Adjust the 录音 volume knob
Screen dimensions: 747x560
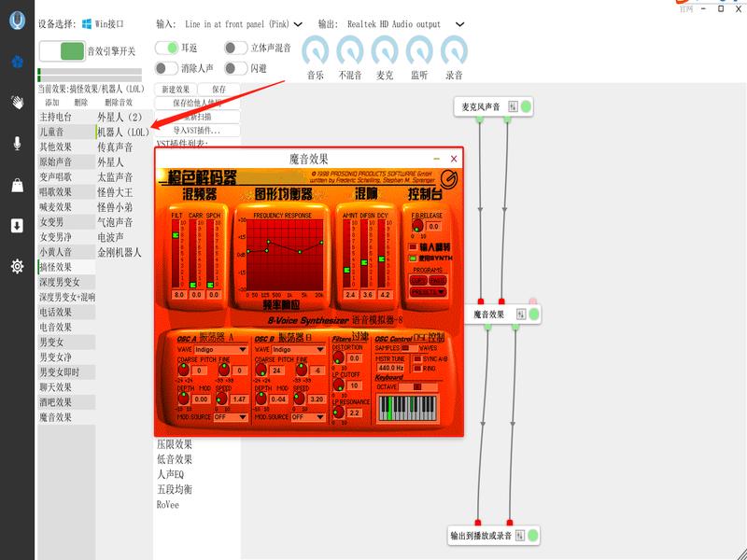point(454,50)
